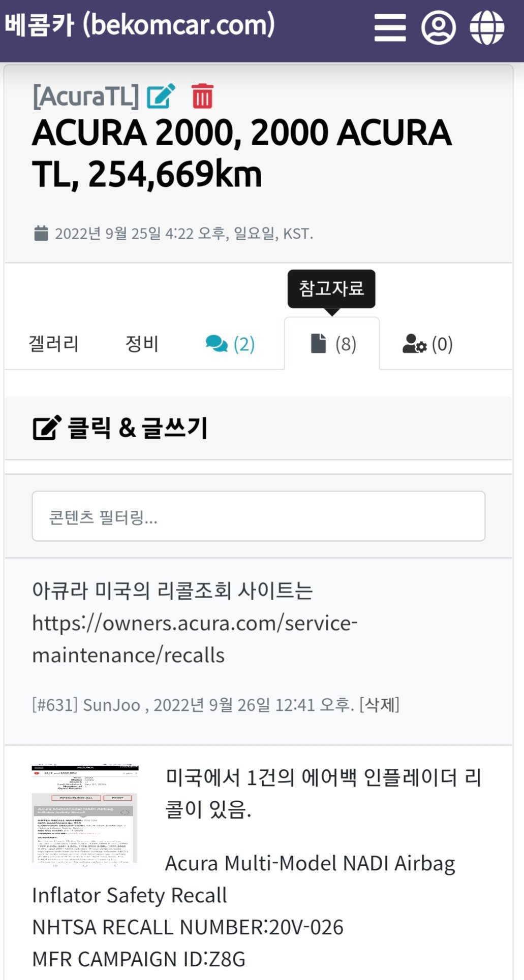The width and height of the screenshot is (524, 980).
Task: Click the Acura recalls URL text
Action: tap(195, 639)
